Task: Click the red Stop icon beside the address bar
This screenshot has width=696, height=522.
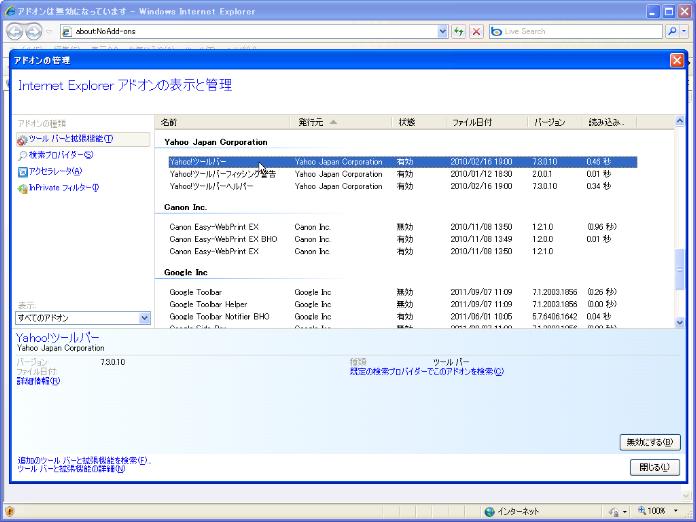Action: coord(476,32)
